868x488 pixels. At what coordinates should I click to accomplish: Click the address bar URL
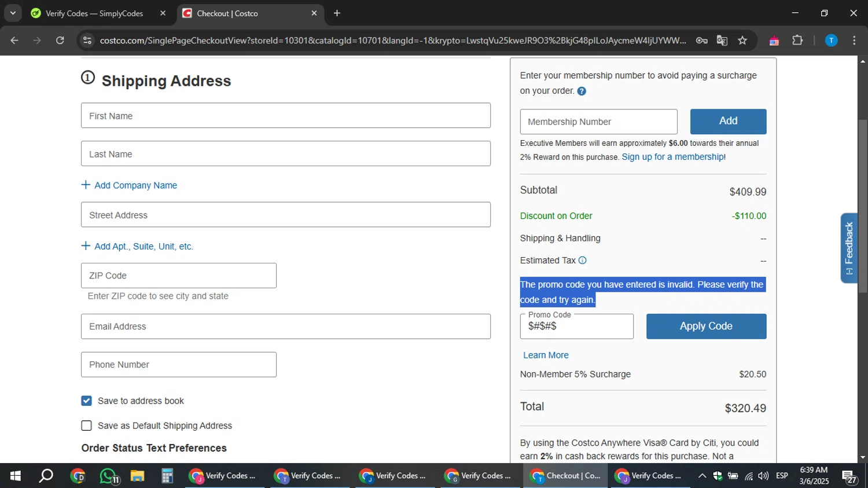(x=392, y=41)
